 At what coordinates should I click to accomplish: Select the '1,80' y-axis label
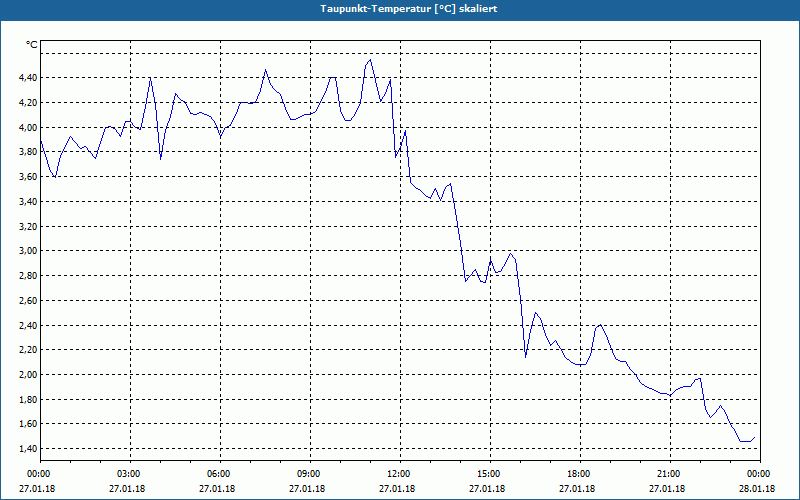point(27,399)
